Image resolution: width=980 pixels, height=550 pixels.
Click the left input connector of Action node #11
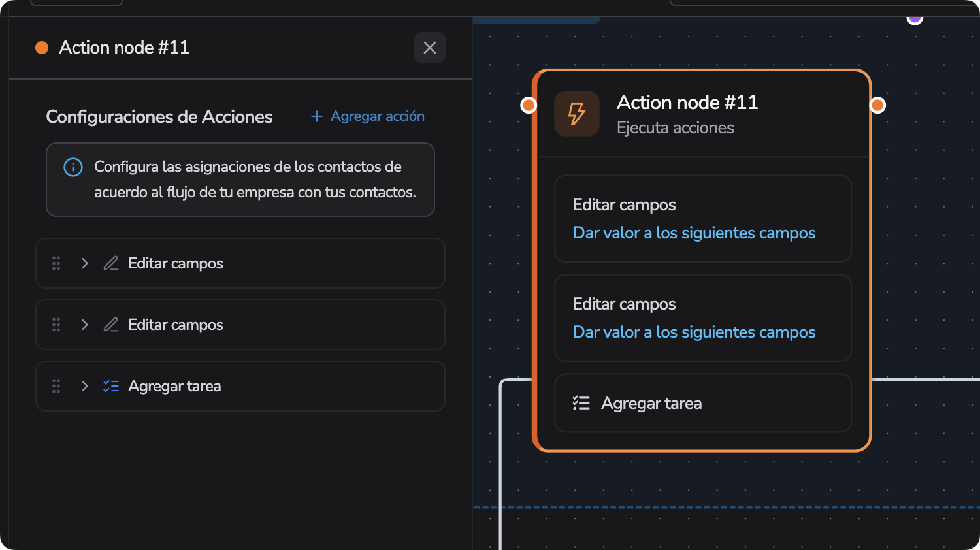(529, 105)
